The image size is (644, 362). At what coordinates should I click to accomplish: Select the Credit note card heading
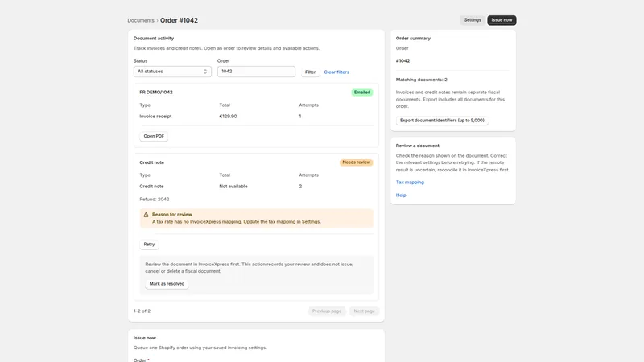click(151, 162)
